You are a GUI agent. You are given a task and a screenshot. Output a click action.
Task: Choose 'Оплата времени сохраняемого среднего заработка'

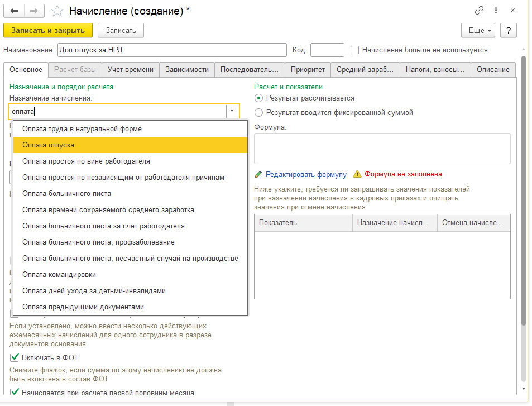click(x=130, y=210)
